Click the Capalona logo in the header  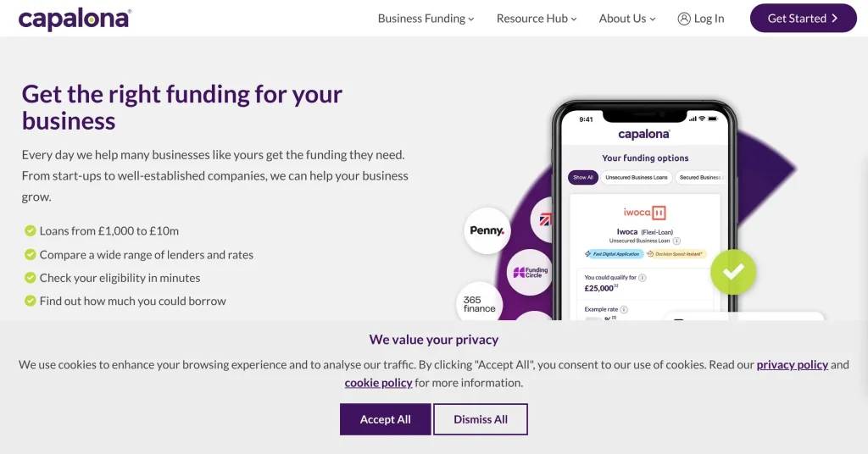coord(75,19)
